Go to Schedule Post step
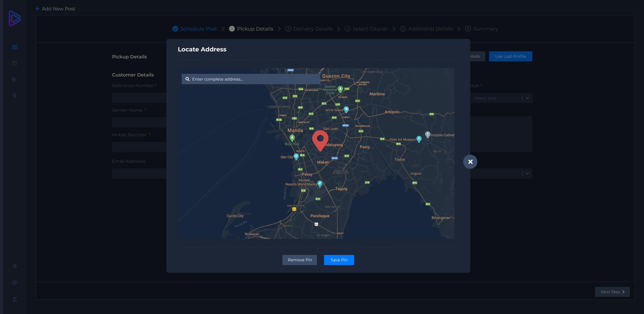 195,29
